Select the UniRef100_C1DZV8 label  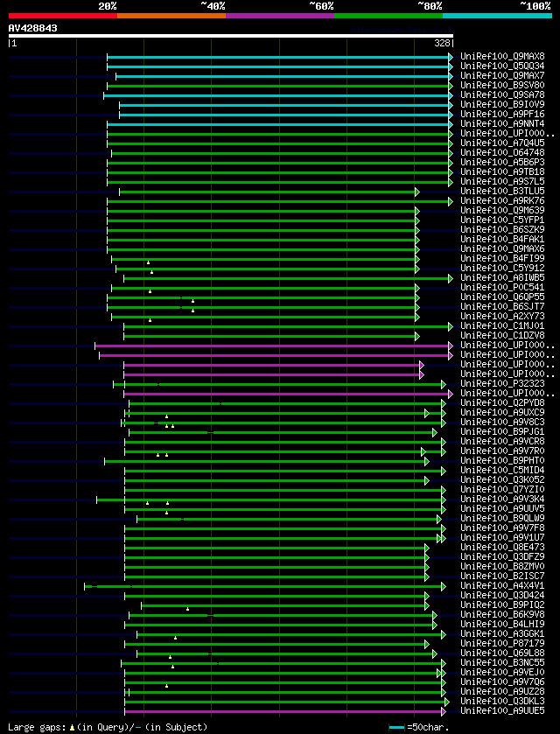click(502, 335)
